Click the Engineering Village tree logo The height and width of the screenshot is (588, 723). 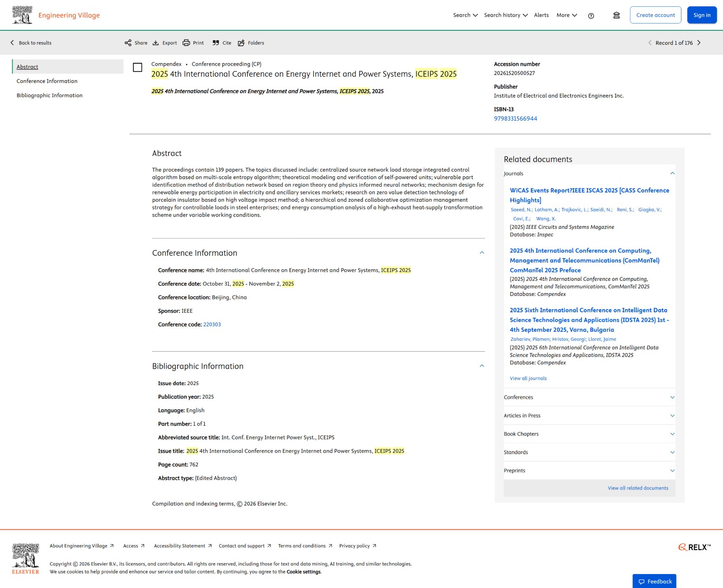click(22, 15)
